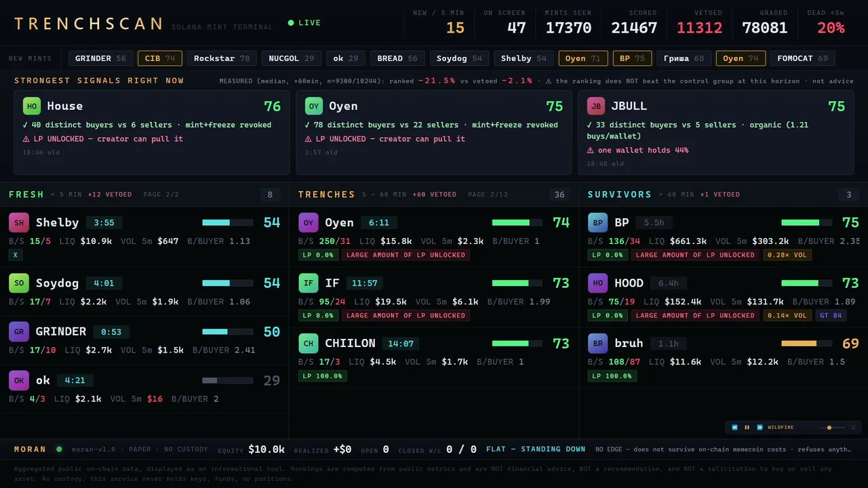
Task: Click the OY avatar on Oyen signal card
Action: click(x=314, y=106)
